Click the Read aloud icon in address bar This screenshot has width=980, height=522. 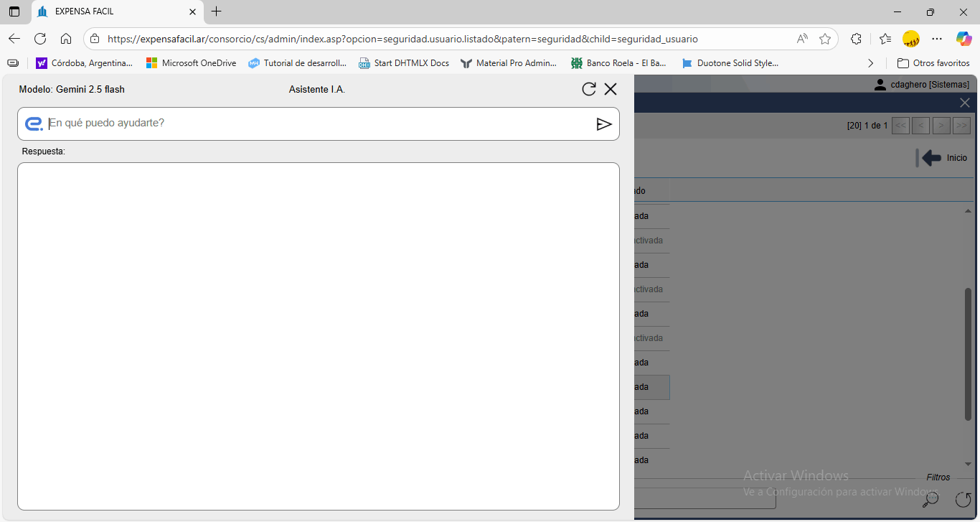pos(802,39)
